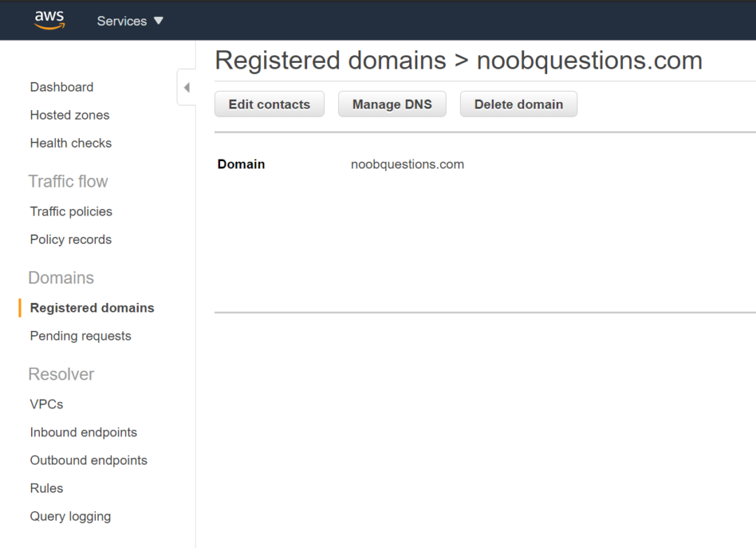Click the Manage DNS button
The height and width of the screenshot is (548, 756).
click(x=392, y=104)
